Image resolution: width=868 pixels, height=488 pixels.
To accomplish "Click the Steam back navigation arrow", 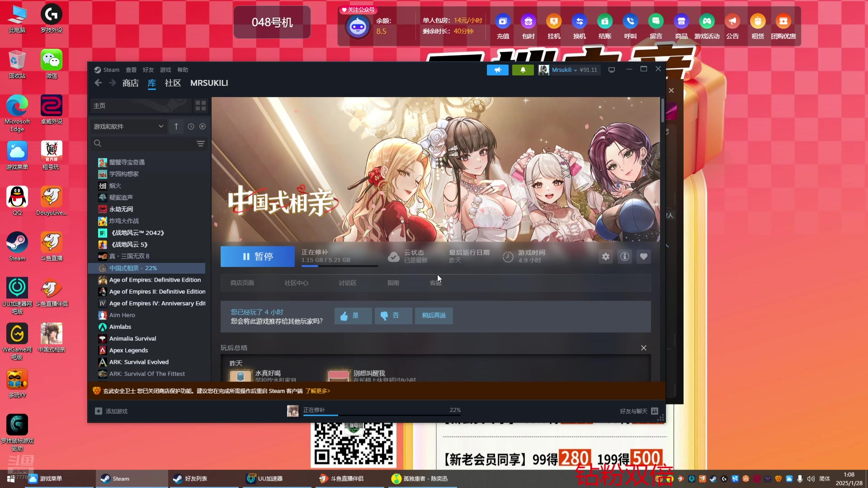I will [x=98, y=83].
